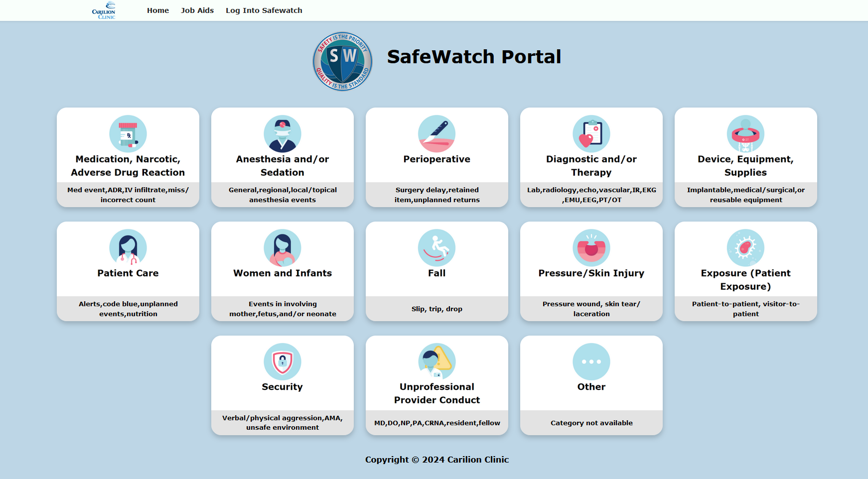Click 'Med event,ADR,IV infiltrate' description
This screenshot has width=868, height=479.
click(128, 195)
